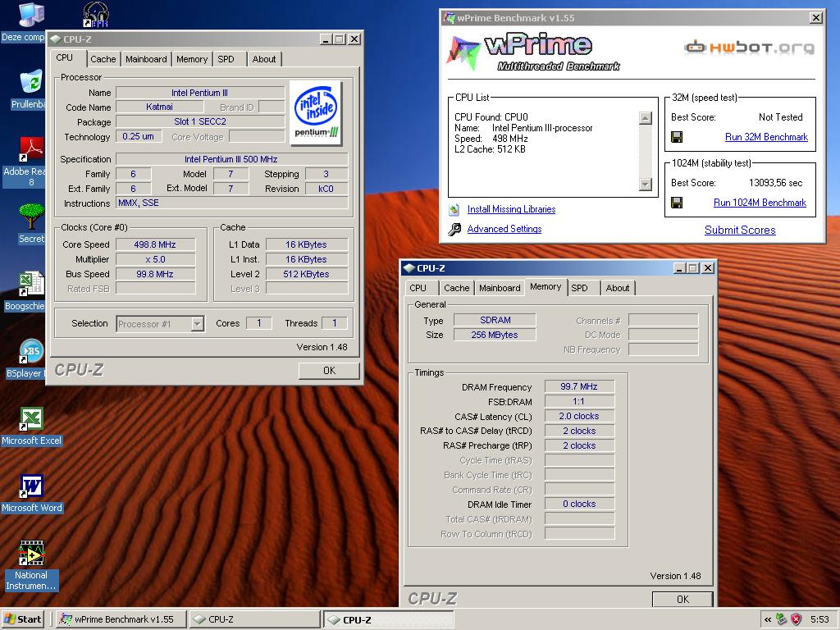Viewport: 840px width, 630px height.
Task: Click the Size 256 MBytes field
Action: click(495, 335)
